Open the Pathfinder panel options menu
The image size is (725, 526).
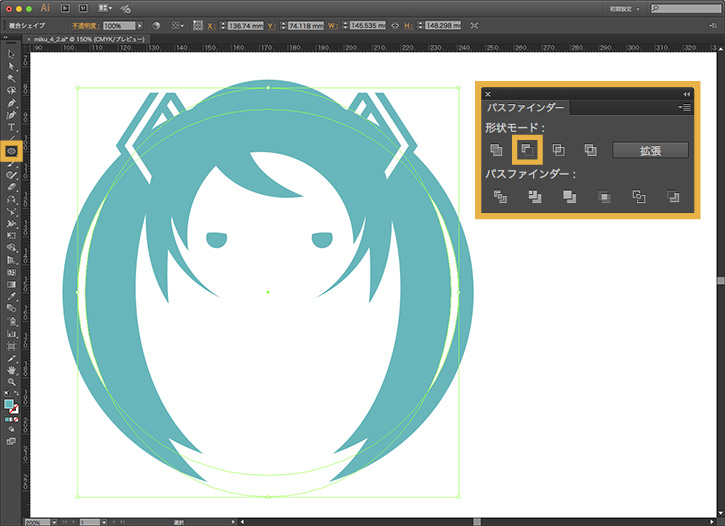pos(685,107)
